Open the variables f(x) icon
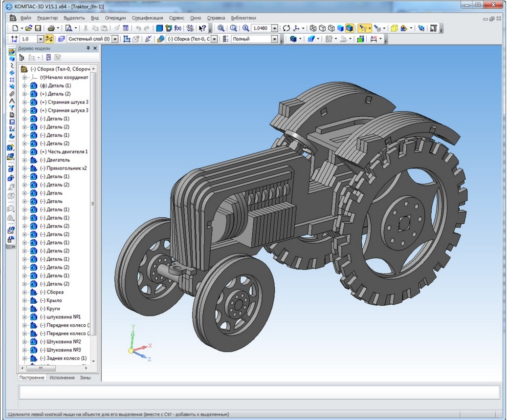The height and width of the screenshot is (420, 507). pyautogui.click(x=178, y=28)
